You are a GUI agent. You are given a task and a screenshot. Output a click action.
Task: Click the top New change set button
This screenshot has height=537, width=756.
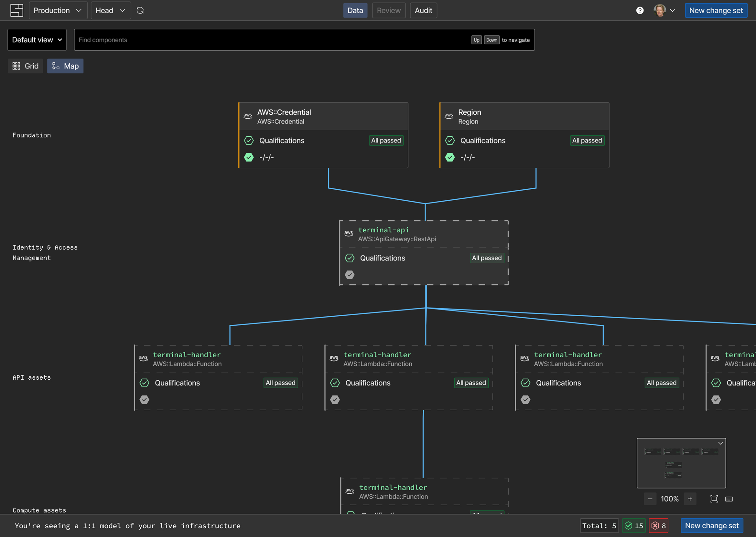(x=716, y=11)
